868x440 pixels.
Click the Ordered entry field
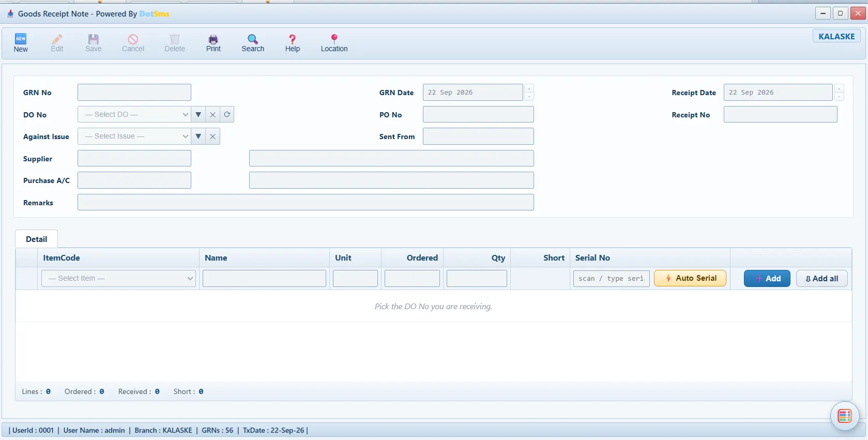pos(412,278)
